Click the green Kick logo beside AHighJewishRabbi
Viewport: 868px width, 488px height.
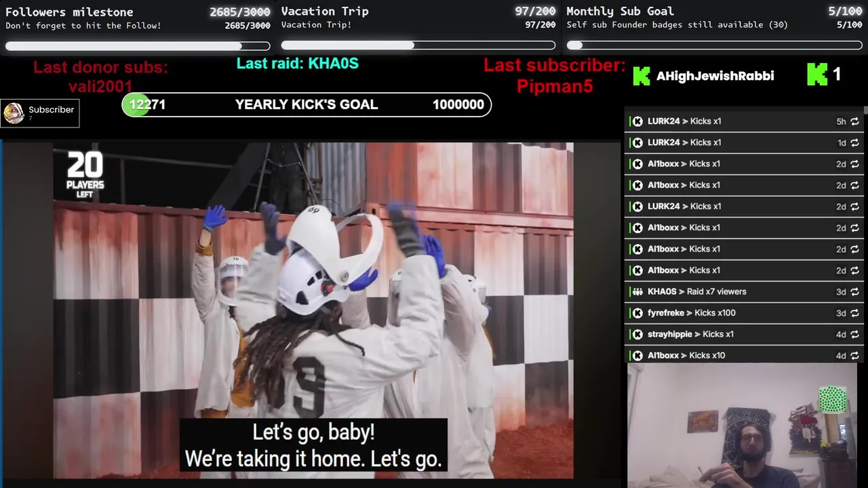coord(642,76)
